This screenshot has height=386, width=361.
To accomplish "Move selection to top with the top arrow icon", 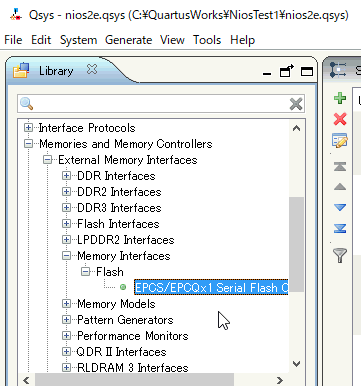I will 340,166.
